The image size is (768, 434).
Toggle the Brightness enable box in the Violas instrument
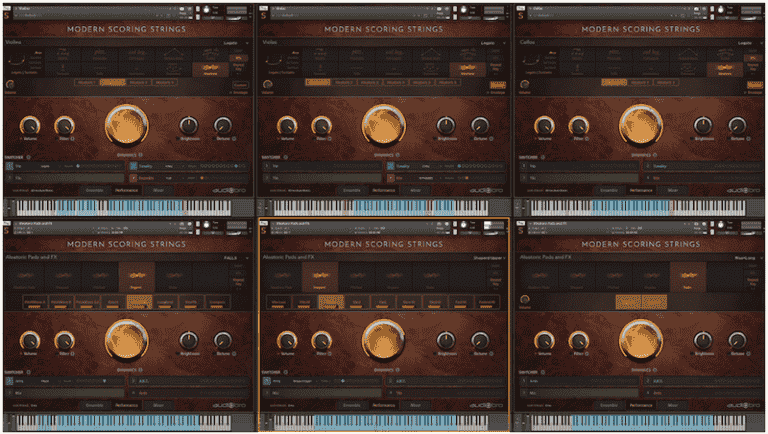tap(435, 139)
